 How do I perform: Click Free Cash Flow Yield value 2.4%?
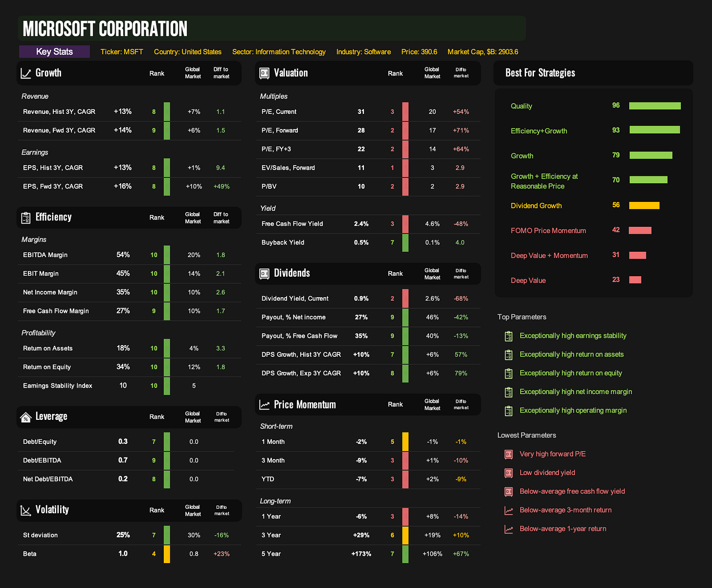click(361, 224)
